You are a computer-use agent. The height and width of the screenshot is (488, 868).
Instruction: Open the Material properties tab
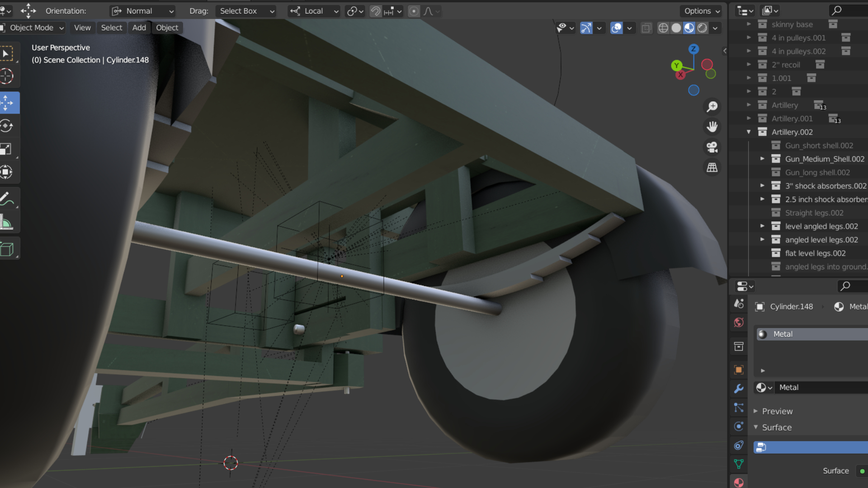pyautogui.click(x=739, y=482)
